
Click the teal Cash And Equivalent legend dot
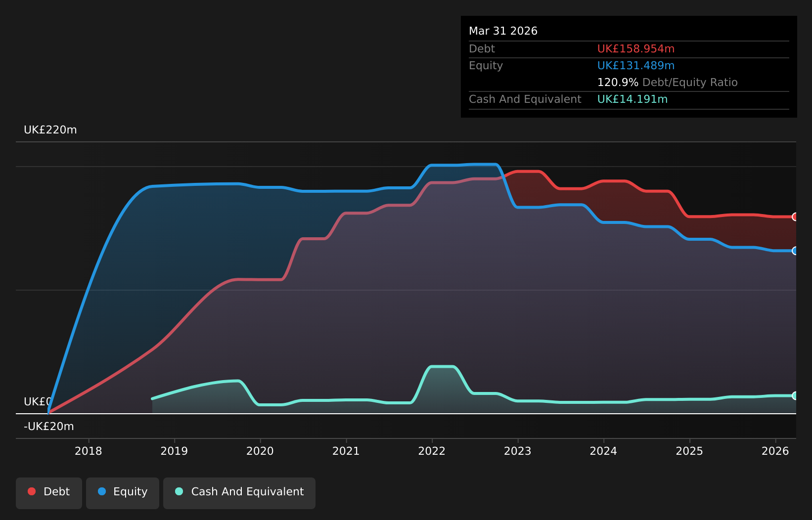pyautogui.click(x=179, y=491)
